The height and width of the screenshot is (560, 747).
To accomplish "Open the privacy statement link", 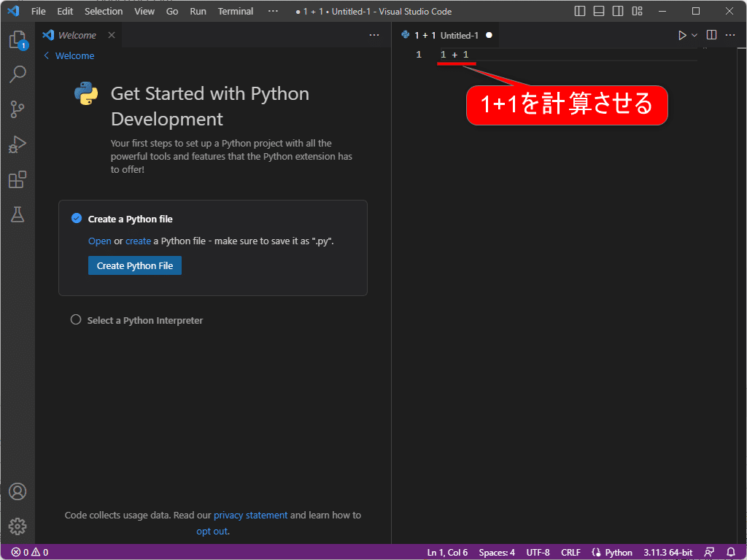I will pos(251,516).
